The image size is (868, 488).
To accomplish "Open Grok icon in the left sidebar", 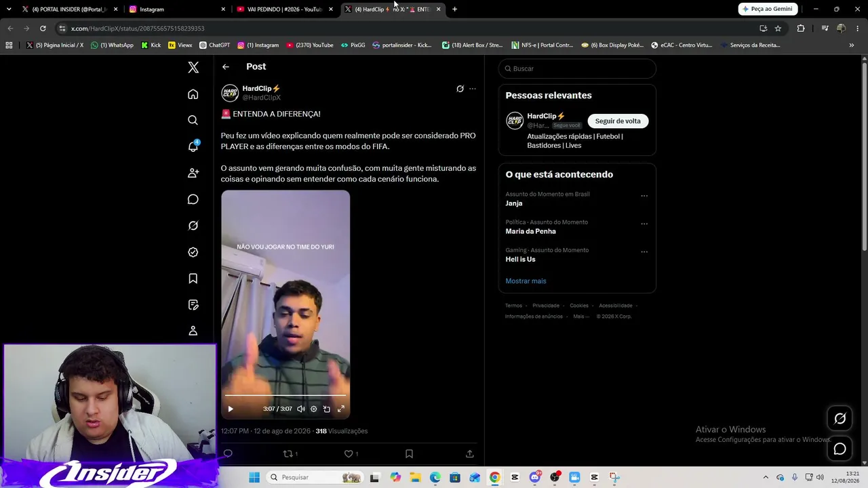I will 193,226.
